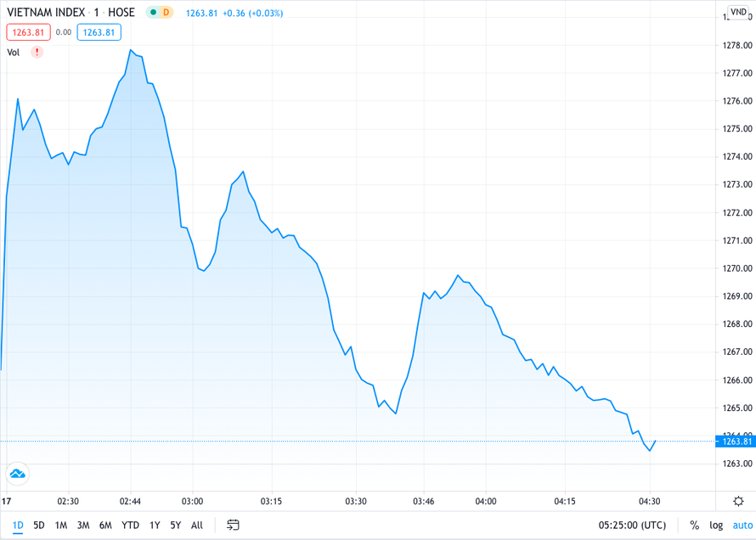Open the timezone menu showing 05:25:00 (UTC)
Image resolution: width=756 pixels, height=540 pixels.
pos(632,526)
